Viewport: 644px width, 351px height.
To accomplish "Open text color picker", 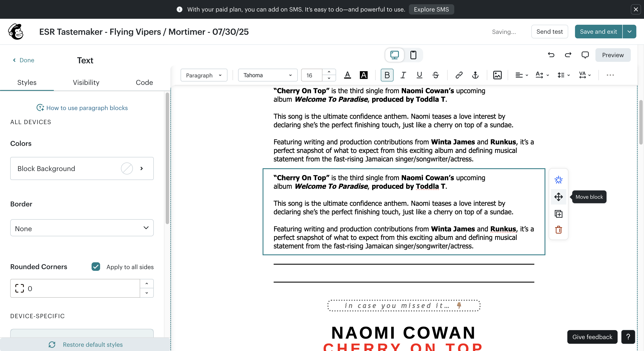I will (x=348, y=75).
